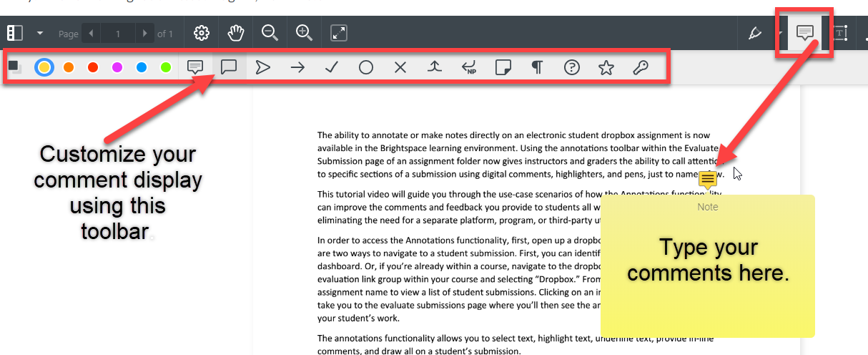Toggle the sidebar panel view
Screen dimensions: 868x355
[15, 33]
